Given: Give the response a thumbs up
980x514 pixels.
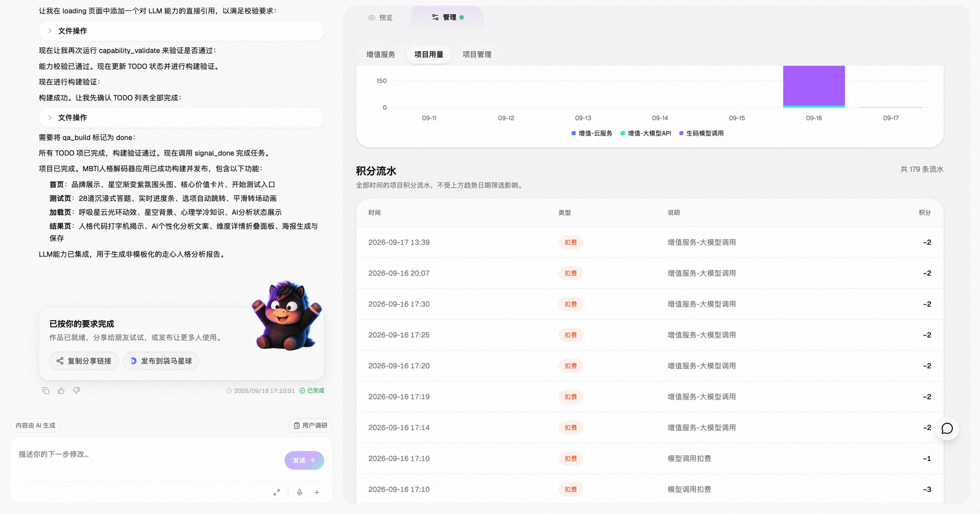Looking at the screenshot, I should tap(61, 390).
